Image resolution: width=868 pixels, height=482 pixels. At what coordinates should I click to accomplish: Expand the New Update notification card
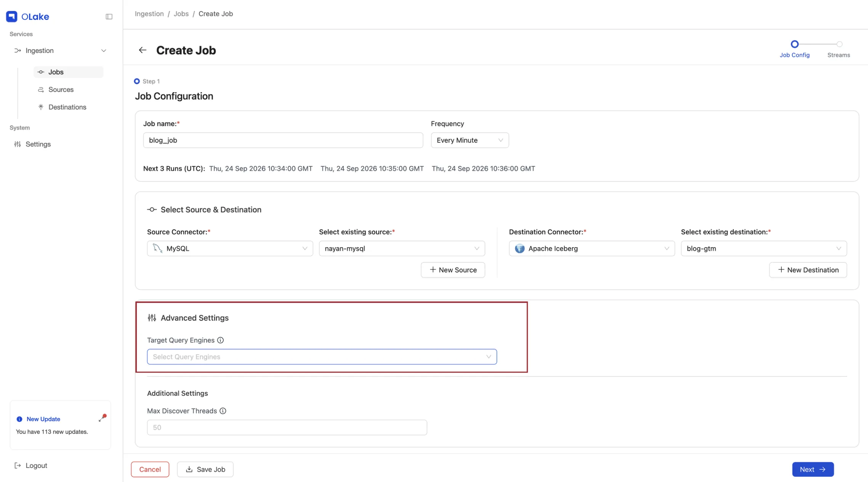102,418
